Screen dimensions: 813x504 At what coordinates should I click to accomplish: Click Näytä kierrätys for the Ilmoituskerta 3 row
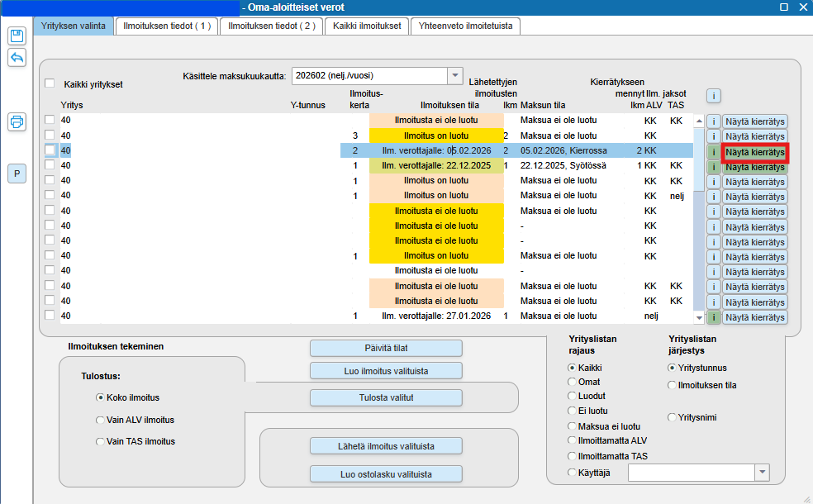coord(755,136)
